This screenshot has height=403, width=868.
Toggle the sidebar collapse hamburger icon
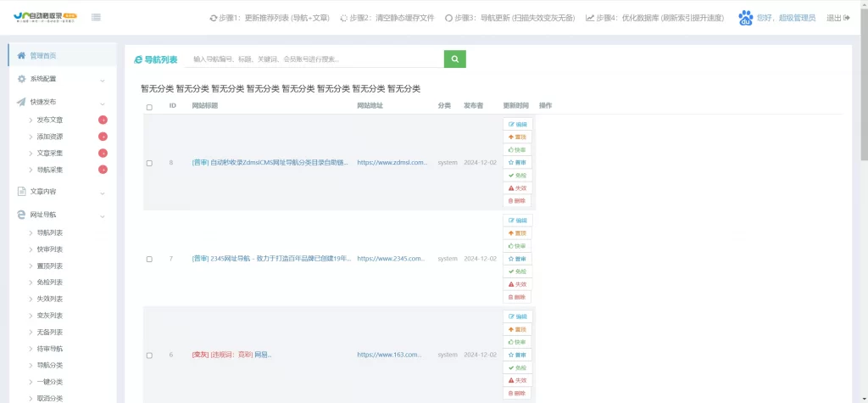96,18
